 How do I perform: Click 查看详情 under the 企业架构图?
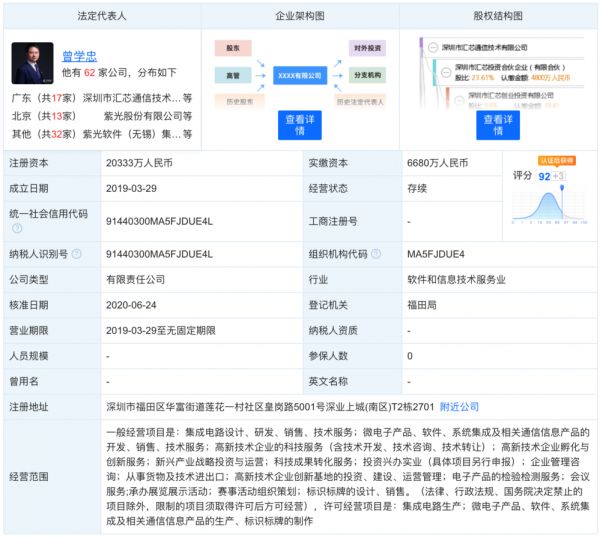click(299, 125)
